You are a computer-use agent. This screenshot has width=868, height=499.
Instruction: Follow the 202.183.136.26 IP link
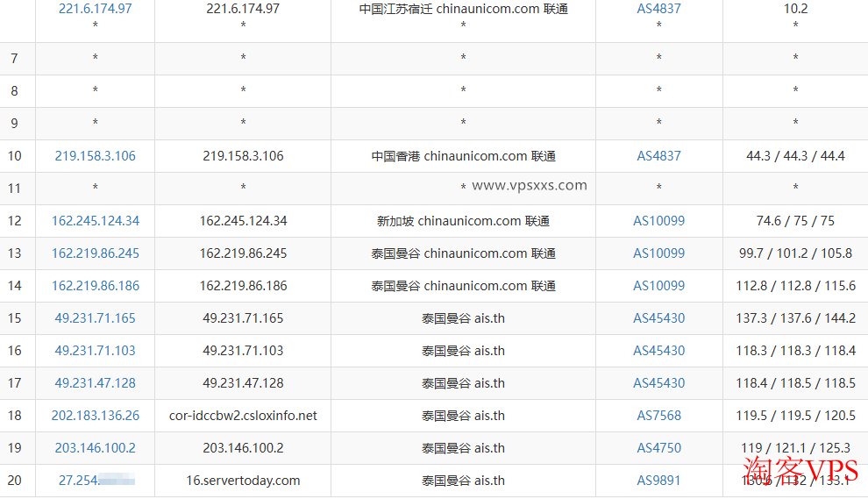(95, 416)
